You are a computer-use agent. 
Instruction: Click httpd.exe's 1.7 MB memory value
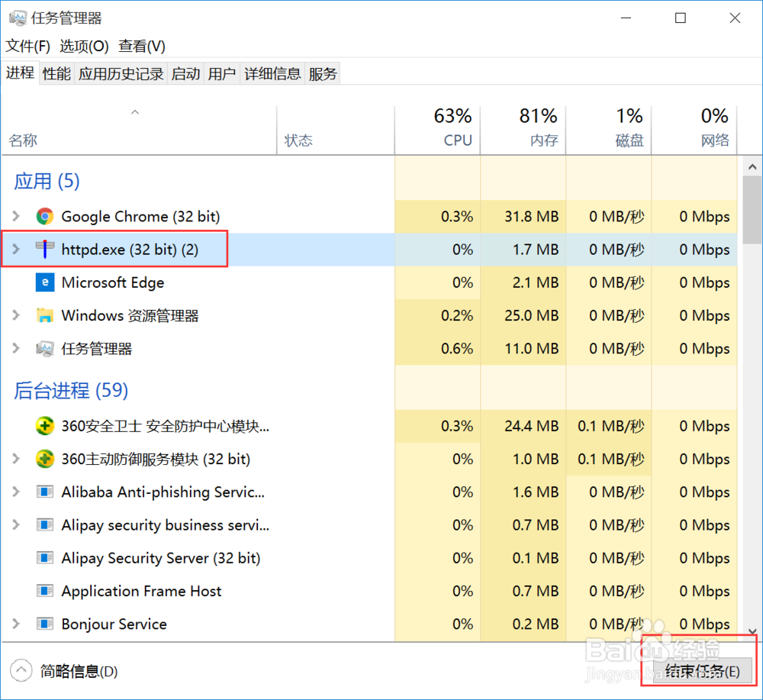[536, 249]
